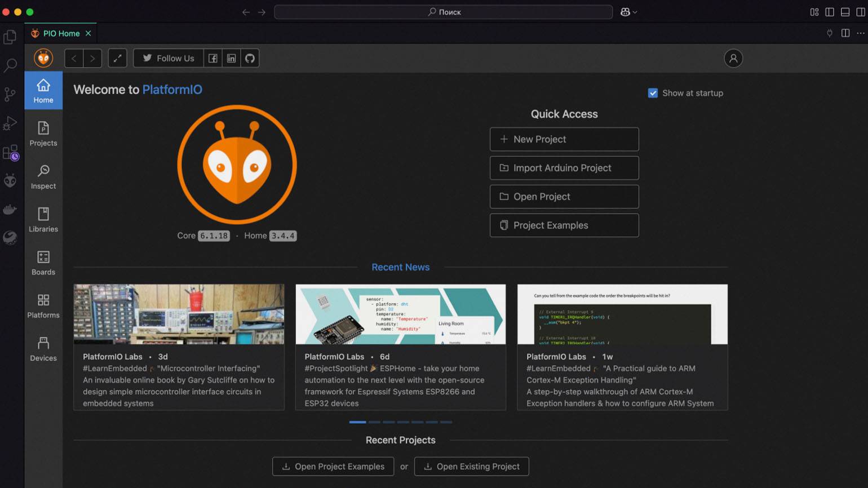868x488 pixels.
Task: Open the Boards section
Action: click(43, 263)
